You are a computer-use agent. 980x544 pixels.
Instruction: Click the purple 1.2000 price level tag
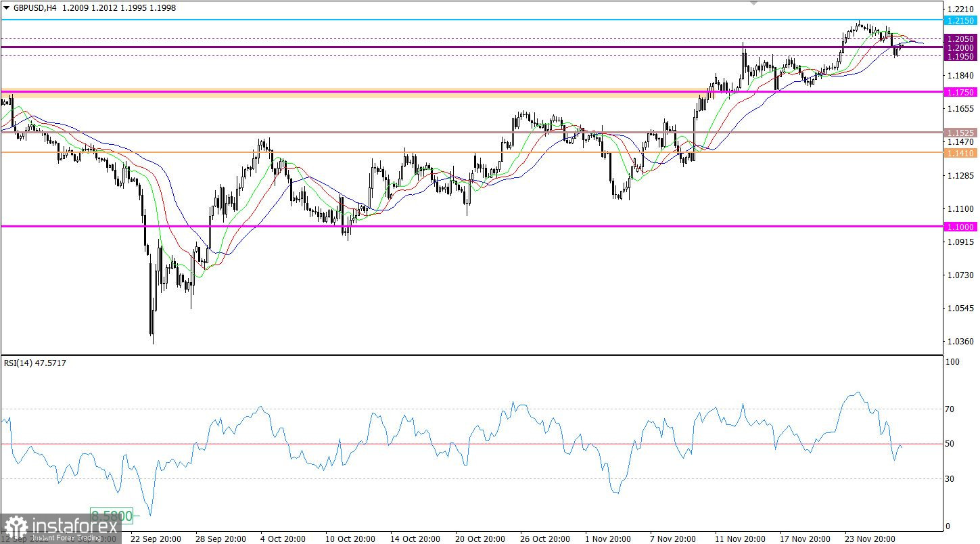click(x=961, y=47)
